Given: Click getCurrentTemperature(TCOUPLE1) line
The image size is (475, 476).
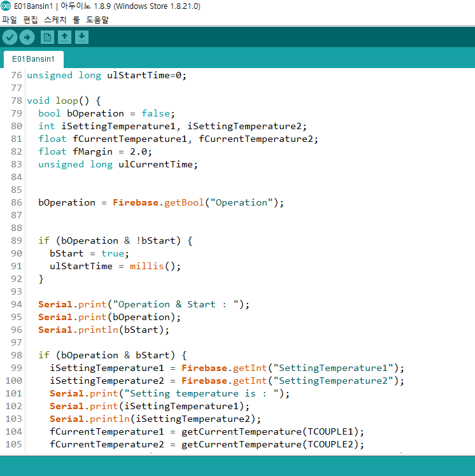Looking at the screenshot, I should tap(207, 431).
